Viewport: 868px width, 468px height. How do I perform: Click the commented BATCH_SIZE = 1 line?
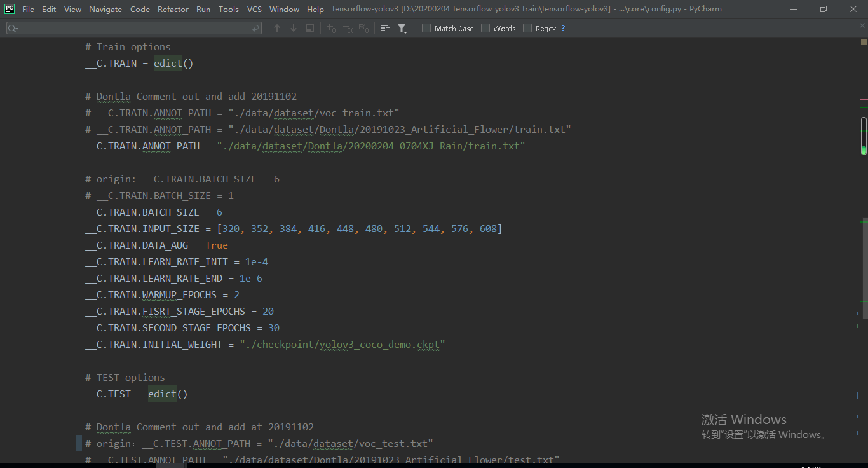[x=159, y=196]
